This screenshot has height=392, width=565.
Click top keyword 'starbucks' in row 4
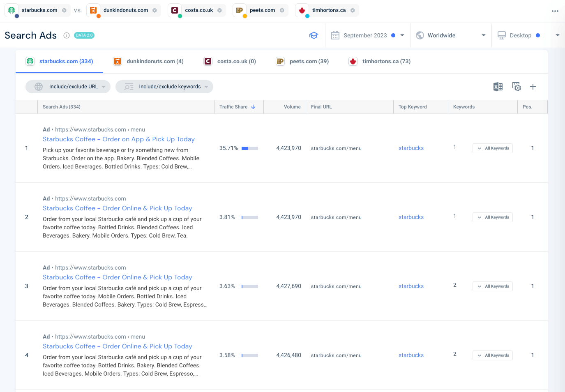411,355
